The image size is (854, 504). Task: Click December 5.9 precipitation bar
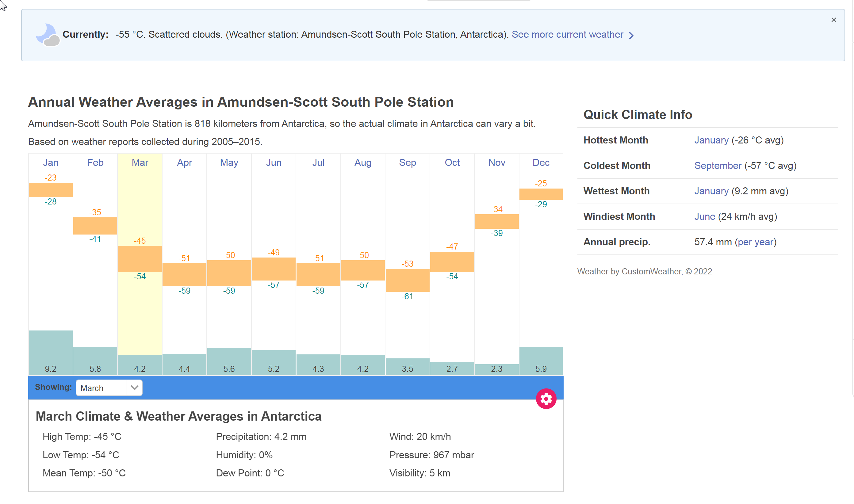tap(541, 361)
